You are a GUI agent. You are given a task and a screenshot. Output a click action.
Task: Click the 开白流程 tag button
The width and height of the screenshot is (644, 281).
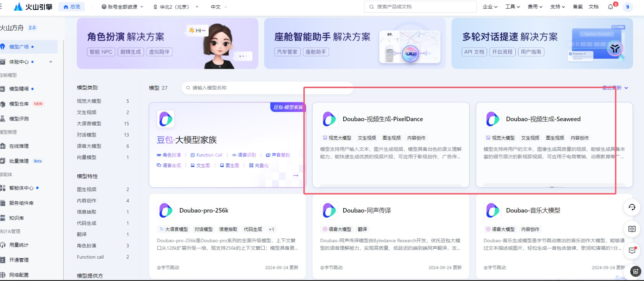pyautogui.click(x=502, y=52)
